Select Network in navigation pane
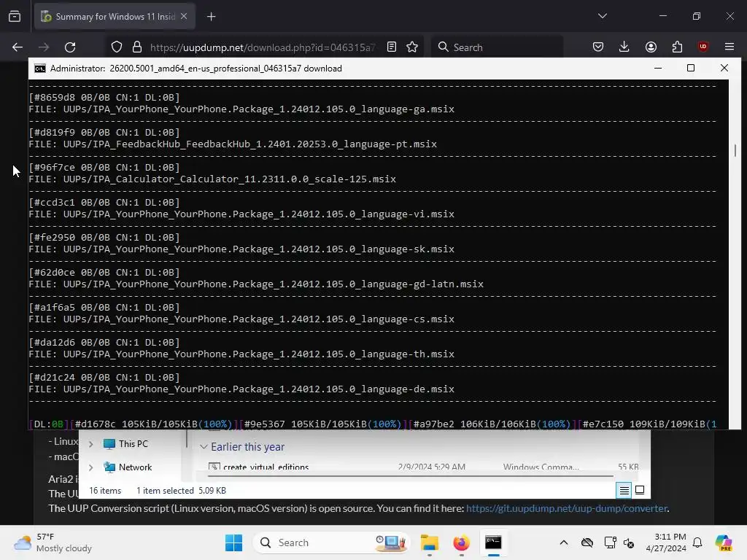The height and width of the screenshot is (560, 747). click(x=128, y=467)
